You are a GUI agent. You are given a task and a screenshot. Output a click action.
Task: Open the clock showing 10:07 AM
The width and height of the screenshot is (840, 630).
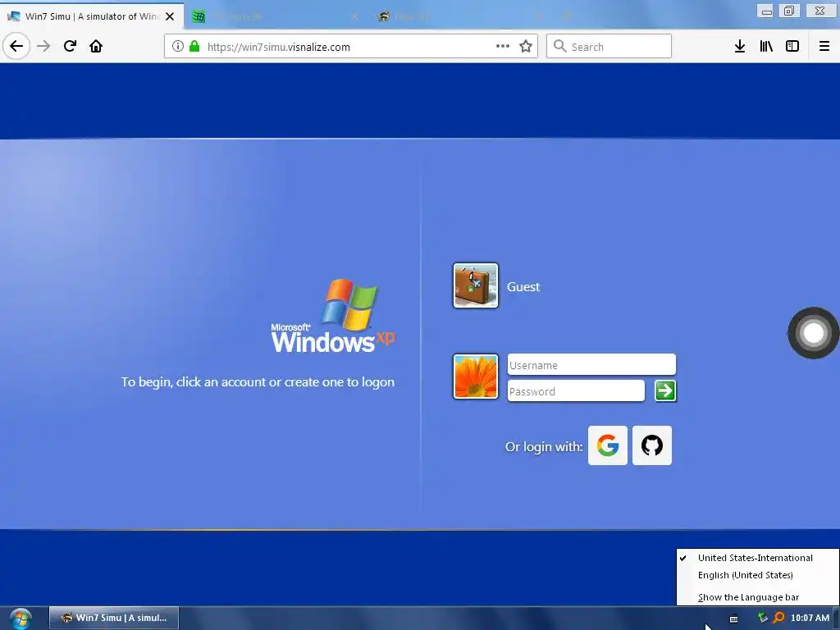pyautogui.click(x=810, y=618)
